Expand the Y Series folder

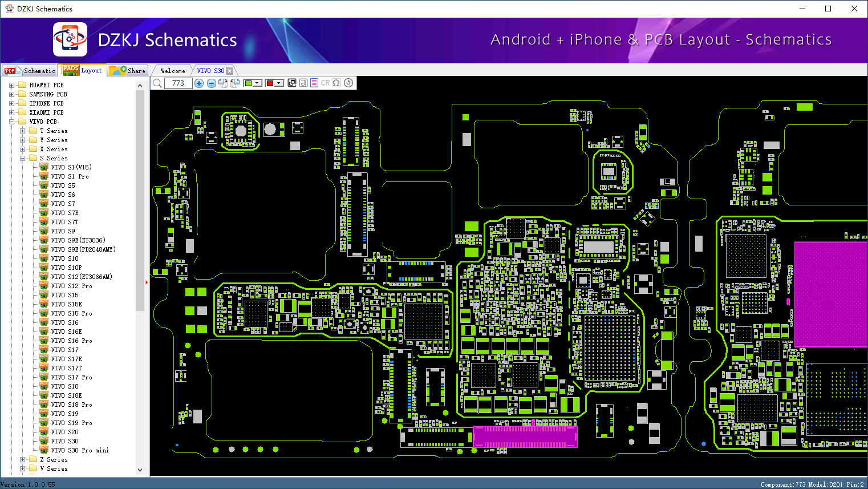point(22,140)
